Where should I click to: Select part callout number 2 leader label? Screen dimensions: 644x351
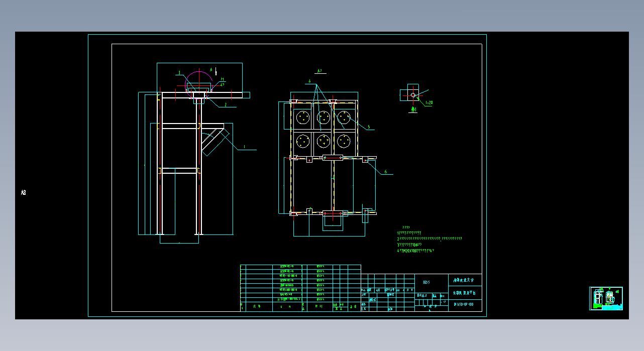(226, 104)
